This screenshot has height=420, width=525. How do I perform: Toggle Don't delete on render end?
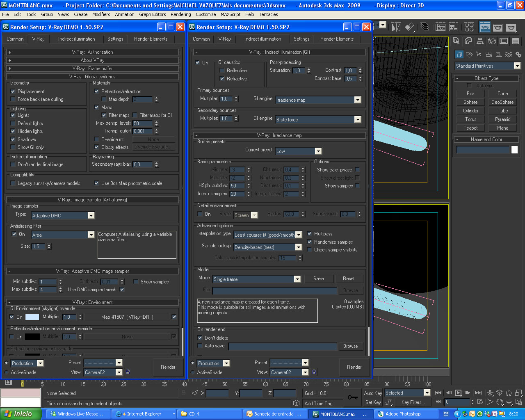tap(200, 338)
